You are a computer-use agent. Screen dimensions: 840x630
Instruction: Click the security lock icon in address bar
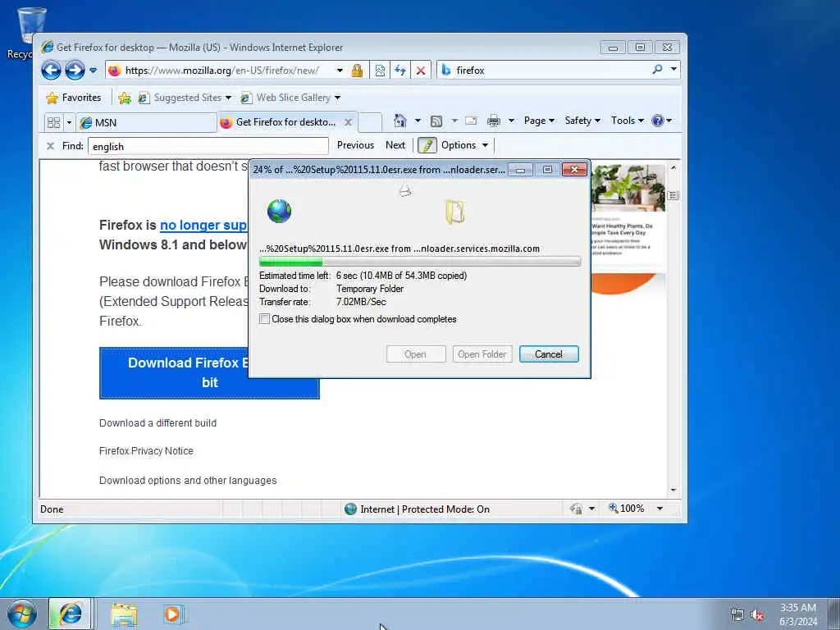(x=357, y=71)
